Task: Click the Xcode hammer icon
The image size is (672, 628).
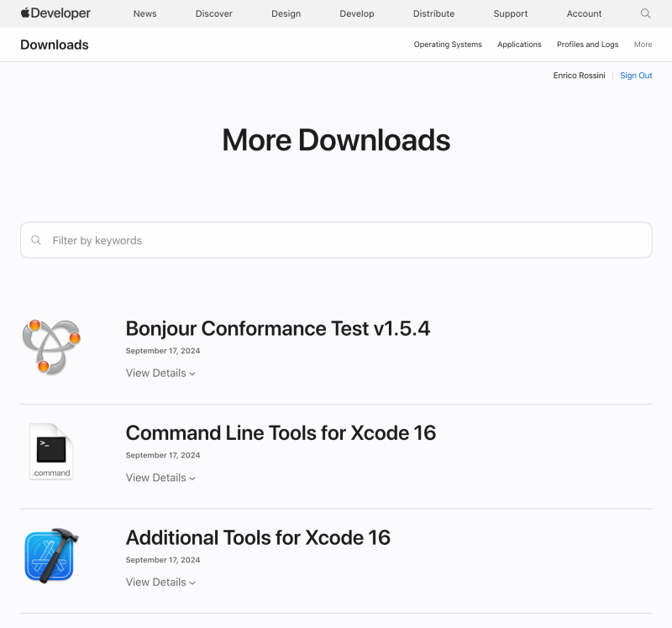Action: tap(51, 556)
